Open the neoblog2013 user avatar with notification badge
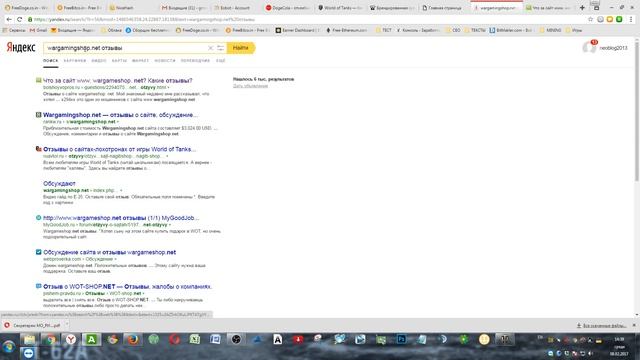Screen dimensions: 640x360 [x=589, y=47]
